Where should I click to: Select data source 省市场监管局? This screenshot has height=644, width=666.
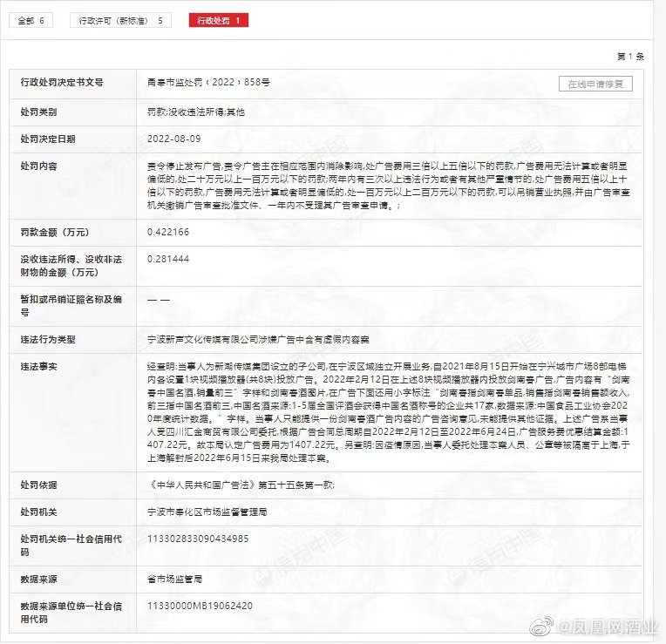click(x=175, y=579)
